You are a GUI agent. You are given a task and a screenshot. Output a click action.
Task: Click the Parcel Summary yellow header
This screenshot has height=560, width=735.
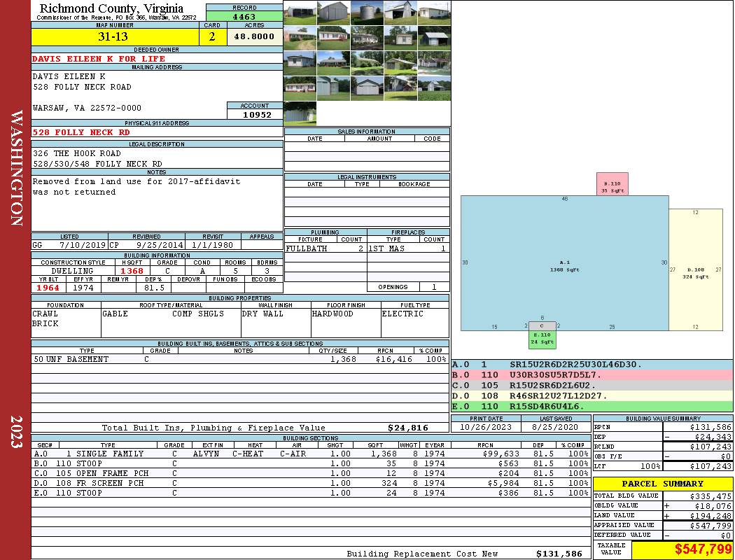pos(663,484)
